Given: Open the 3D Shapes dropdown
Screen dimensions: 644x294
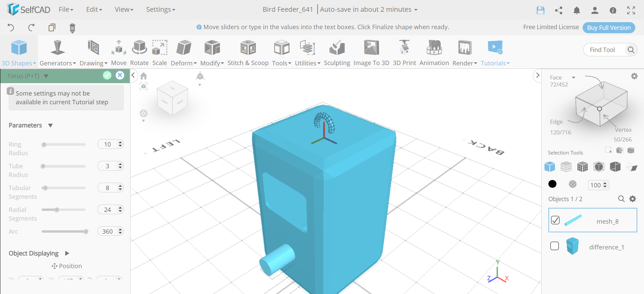Looking at the screenshot, I should 19,53.
